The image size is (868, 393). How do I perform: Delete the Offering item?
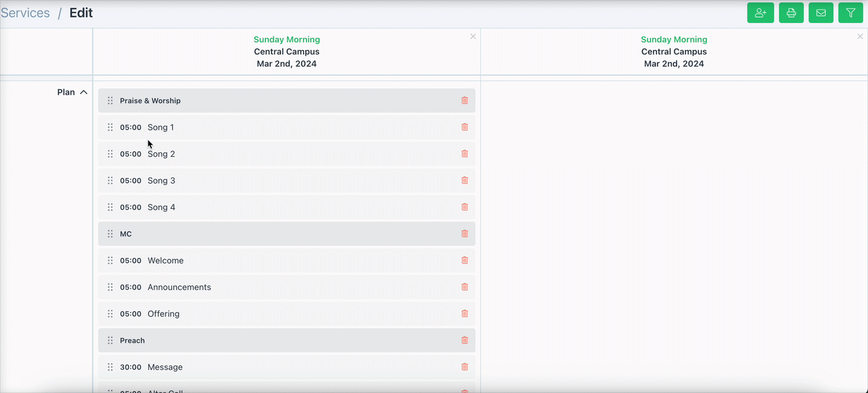click(x=465, y=314)
